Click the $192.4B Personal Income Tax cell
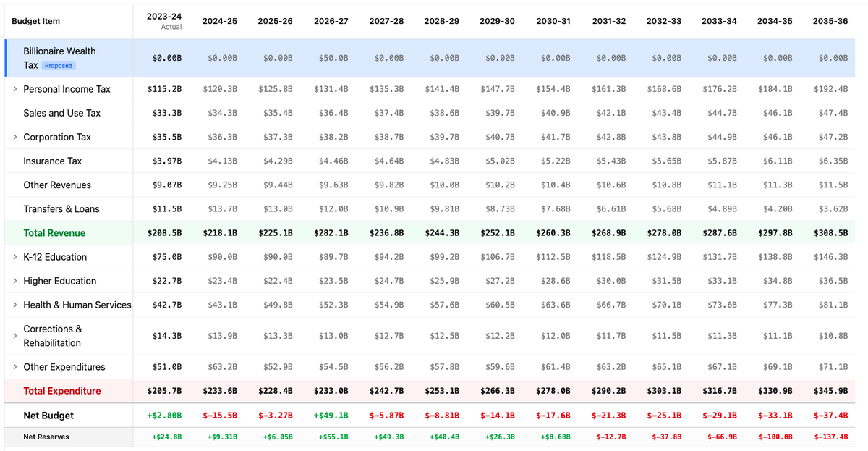The height and width of the screenshot is (451, 868). [830, 89]
